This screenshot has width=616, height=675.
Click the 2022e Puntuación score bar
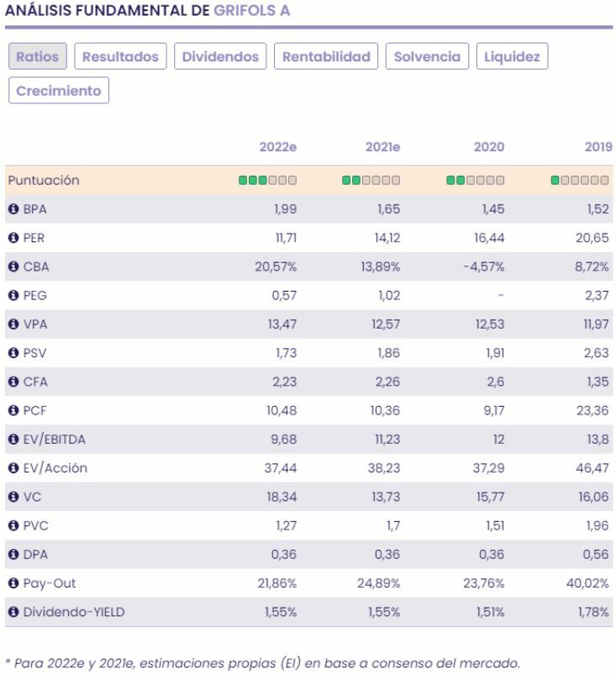coord(267,181)
